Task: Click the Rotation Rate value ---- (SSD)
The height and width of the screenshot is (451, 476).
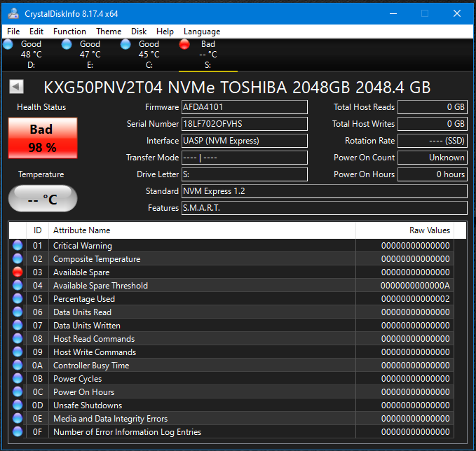Action: [x=433, y=141]
